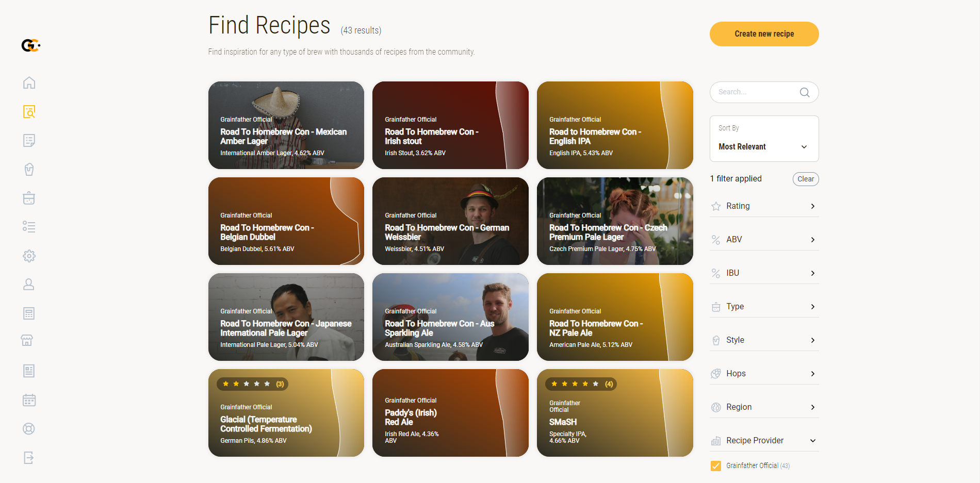Expand the Type filter chevron
Image resolution: width=980 pixels, height=483 pixels.
(x=813, y=307)
